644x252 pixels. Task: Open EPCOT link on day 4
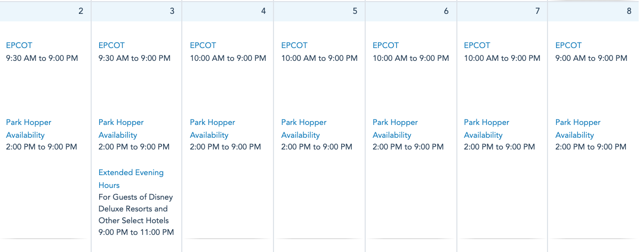click(203, 45)
